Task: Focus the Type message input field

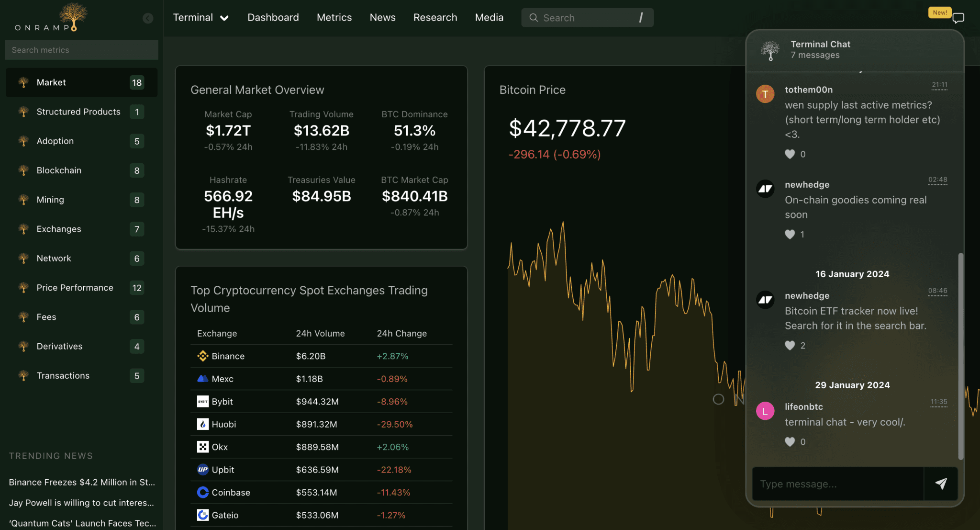Action: click(837, 484)
